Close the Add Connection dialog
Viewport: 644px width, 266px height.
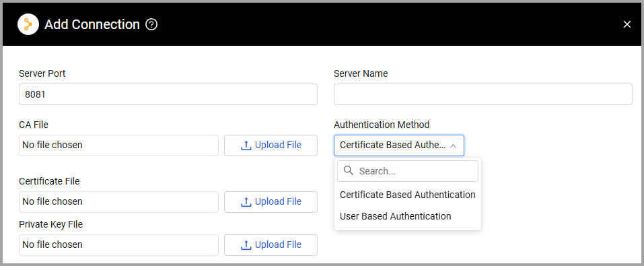pyautogui.click(x=627, y=25)
